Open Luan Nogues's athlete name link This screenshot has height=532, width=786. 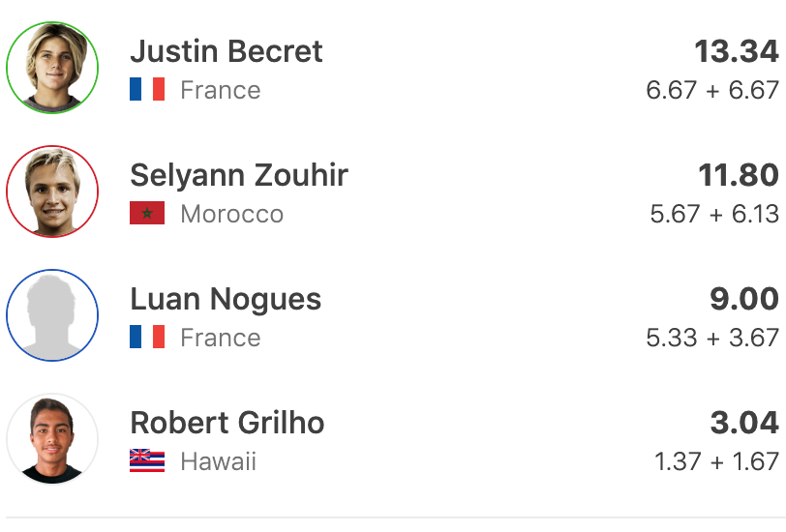(226, 299)
